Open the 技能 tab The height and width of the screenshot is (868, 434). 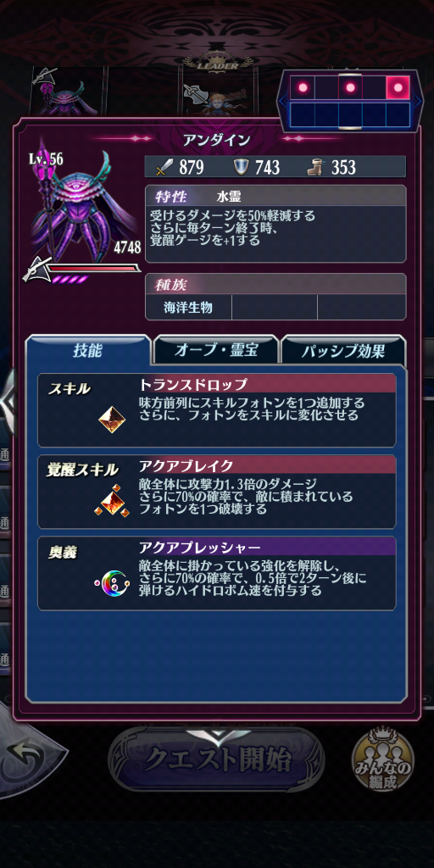pos(88,351)
